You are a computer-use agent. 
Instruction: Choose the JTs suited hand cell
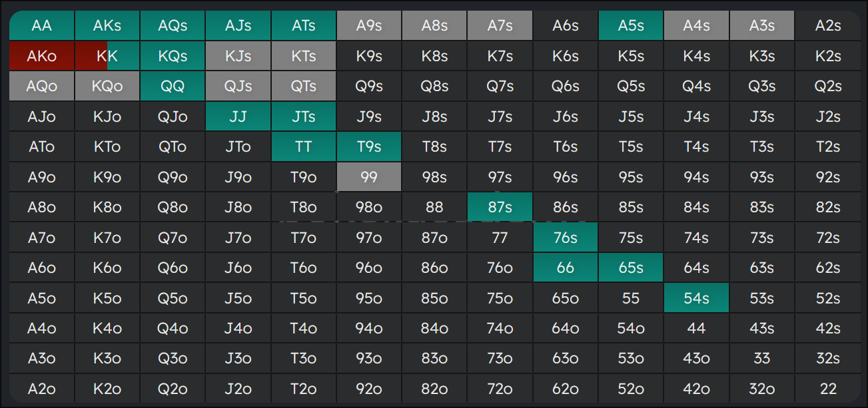(303, 116)
